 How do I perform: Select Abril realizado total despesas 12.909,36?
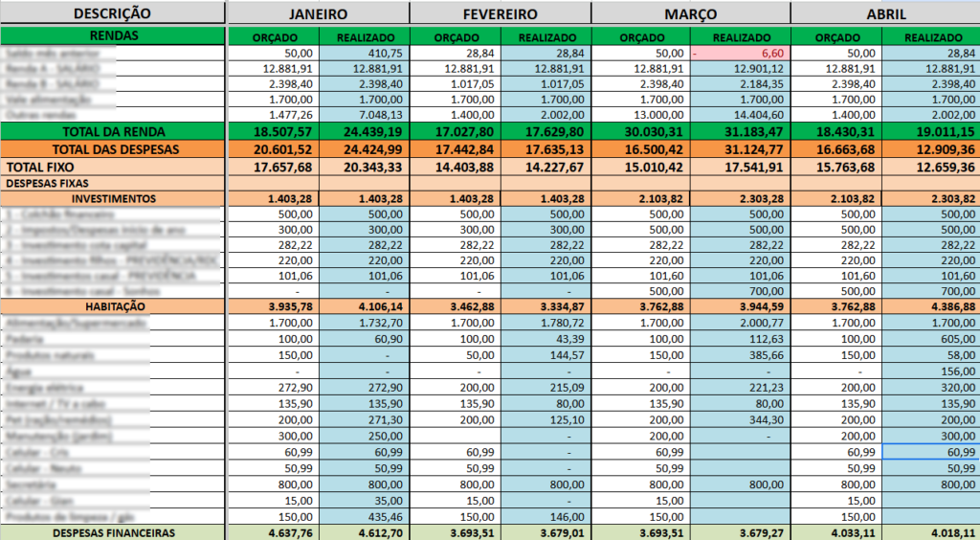[x=929, y=148]
